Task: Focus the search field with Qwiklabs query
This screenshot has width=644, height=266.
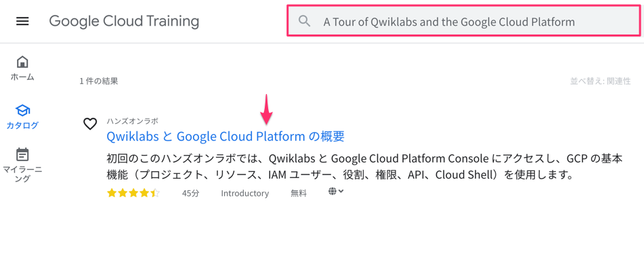Action: click(x=463, y=21)
